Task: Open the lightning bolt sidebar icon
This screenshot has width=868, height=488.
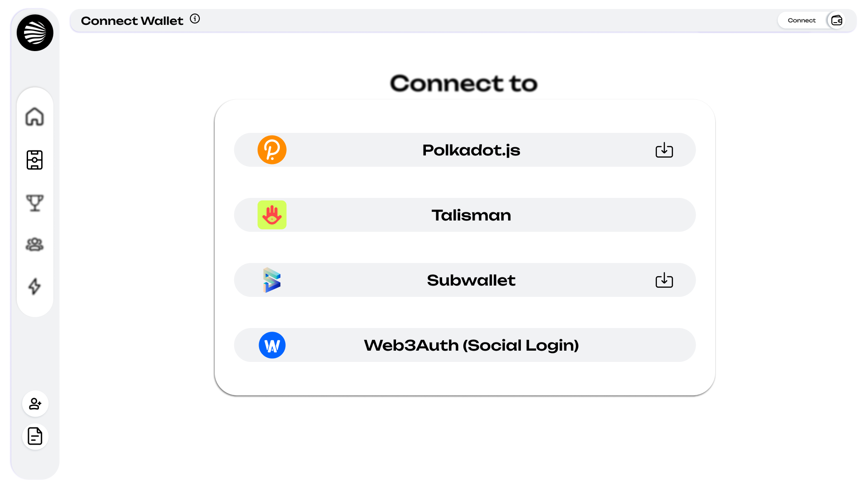Action: (x=35, y=286)
